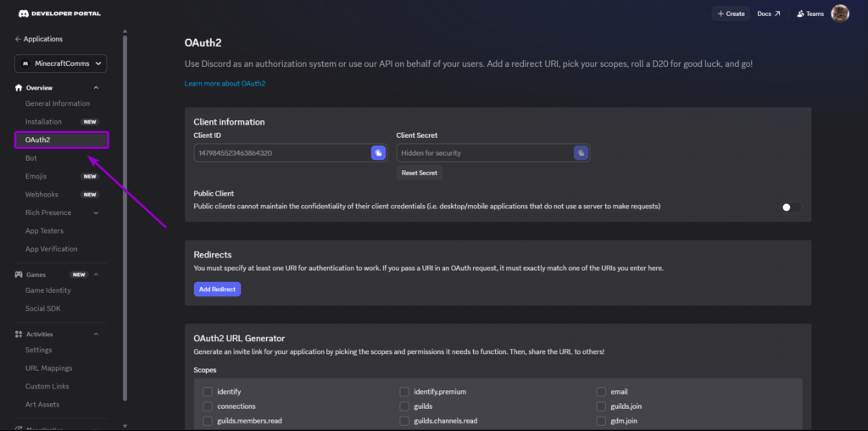This screenshot has width=868, height=431.
Task: Click the sidebar vertical scrollbar
Action: pos(125,218)
